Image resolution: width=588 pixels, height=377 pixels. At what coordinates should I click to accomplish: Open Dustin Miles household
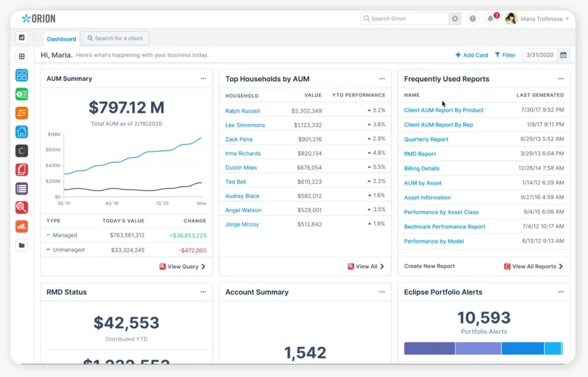pos(241,168)
